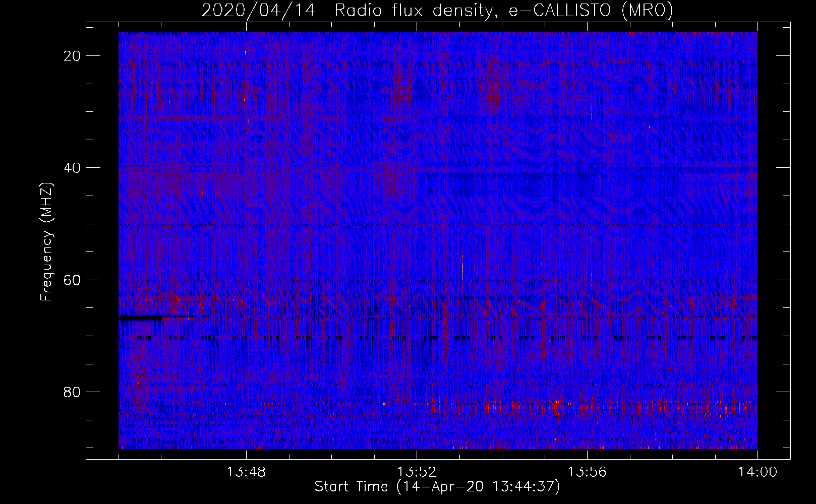816x504 pixels.
Task: Click the 80 MHz frequency tick label
Action: [73, 392]
